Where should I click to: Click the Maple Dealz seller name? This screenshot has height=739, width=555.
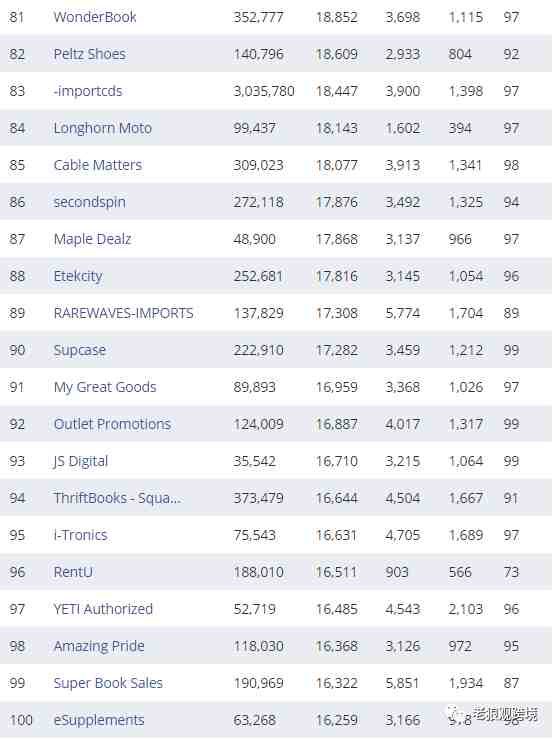(92, 239)
